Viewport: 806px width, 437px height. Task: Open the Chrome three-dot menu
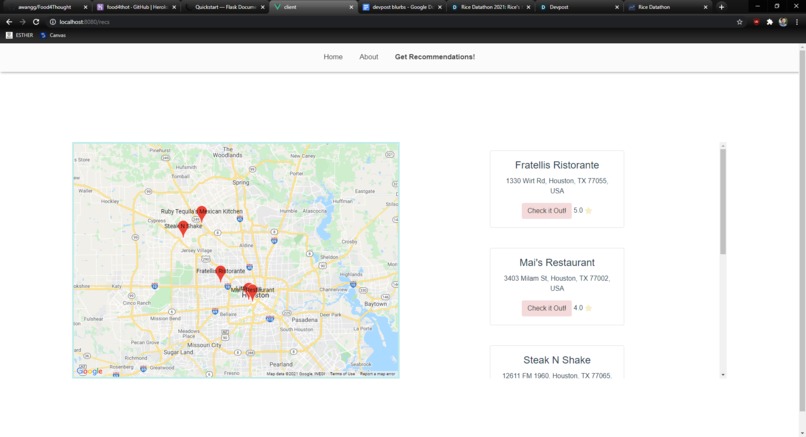[797, 22]
